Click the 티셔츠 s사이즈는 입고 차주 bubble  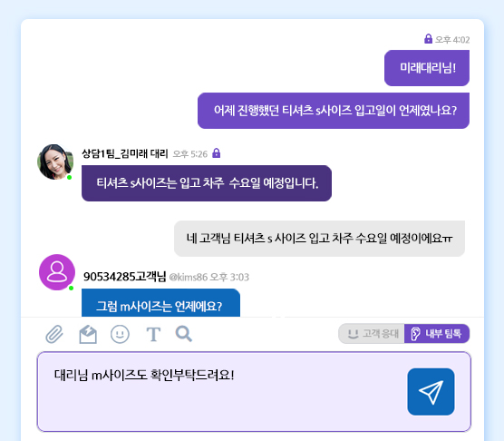click(x=207, y=183)
